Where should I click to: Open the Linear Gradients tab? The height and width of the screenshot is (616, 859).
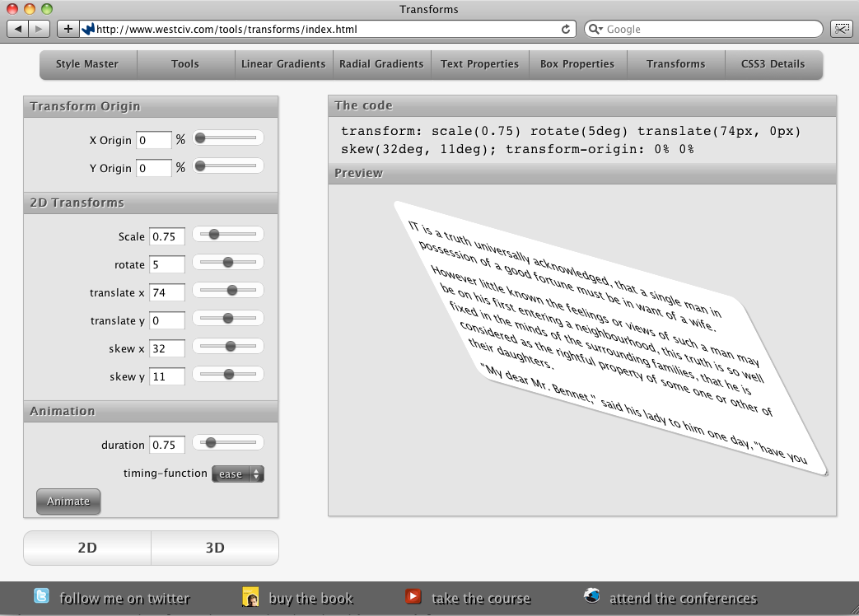(283, 63)
